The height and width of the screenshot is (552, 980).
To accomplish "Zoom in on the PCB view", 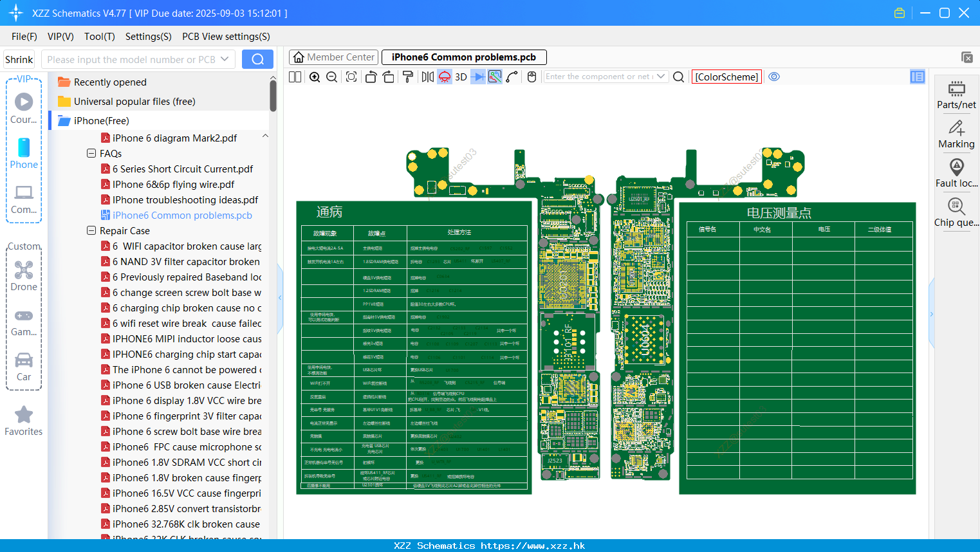I will 315,77.
